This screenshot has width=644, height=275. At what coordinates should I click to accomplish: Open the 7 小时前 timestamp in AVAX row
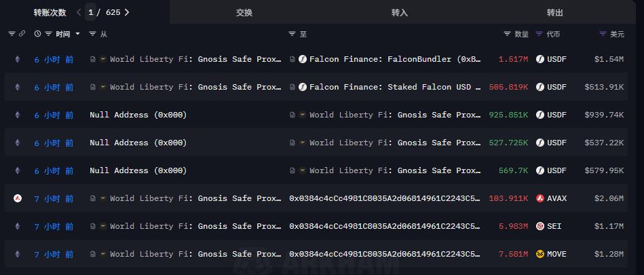pyautogui.click(x=54, y=199)
